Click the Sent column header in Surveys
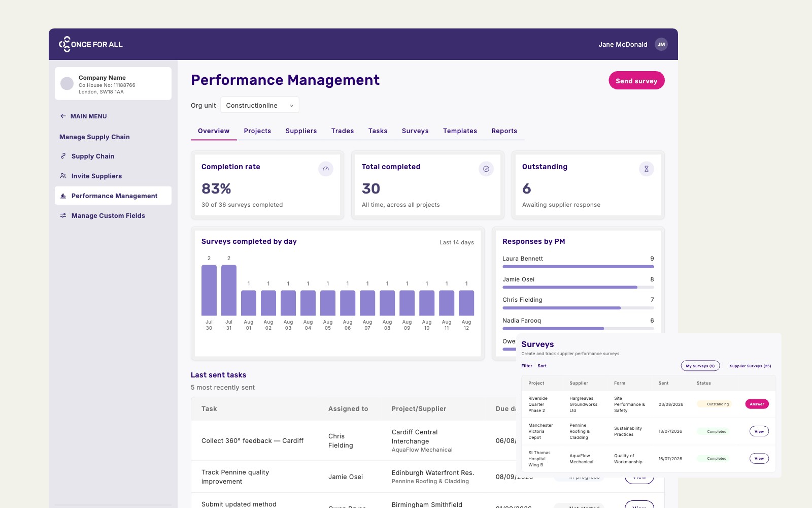The height and width of the screenshot is (508, 812). (663, 383)
